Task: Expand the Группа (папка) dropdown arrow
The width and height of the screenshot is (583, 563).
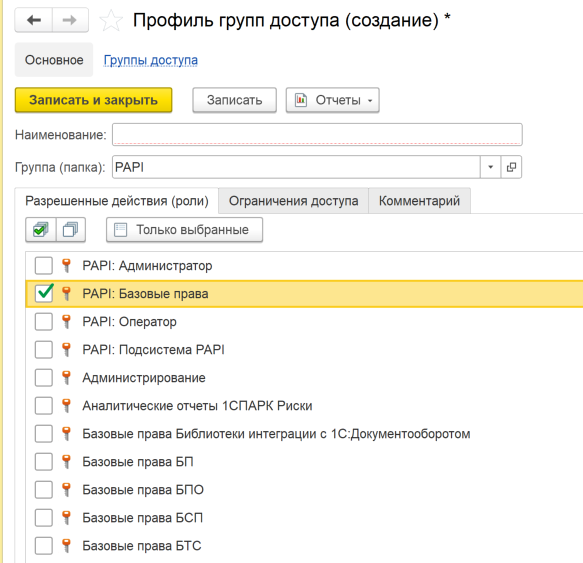Action: 490,167
